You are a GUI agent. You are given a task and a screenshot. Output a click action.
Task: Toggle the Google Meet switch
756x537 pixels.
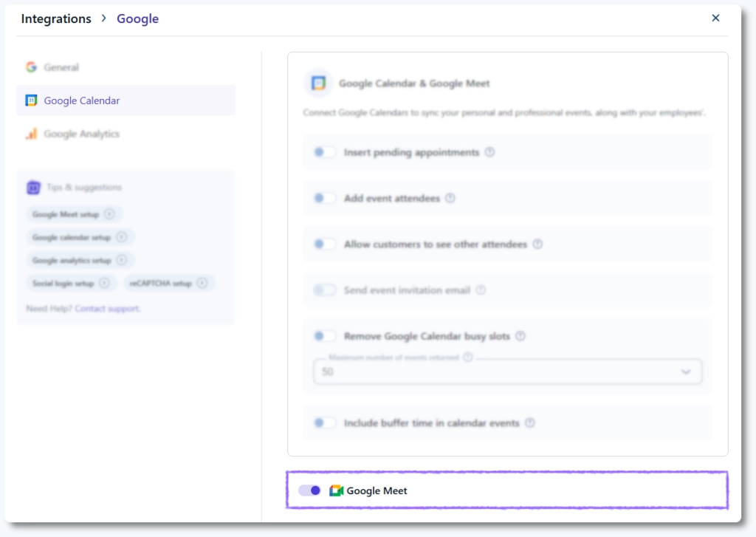[309, 490]
